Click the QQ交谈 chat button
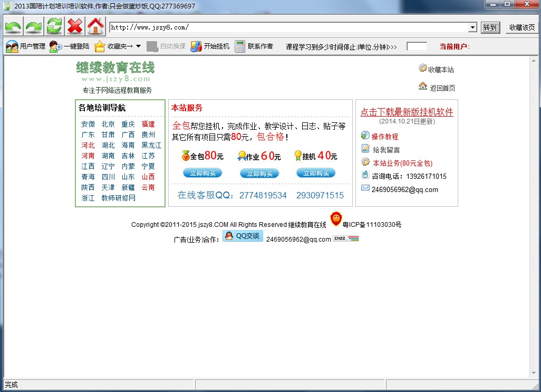Image resolution: width=541 pixels, height=392 pixels. [243, 236]
